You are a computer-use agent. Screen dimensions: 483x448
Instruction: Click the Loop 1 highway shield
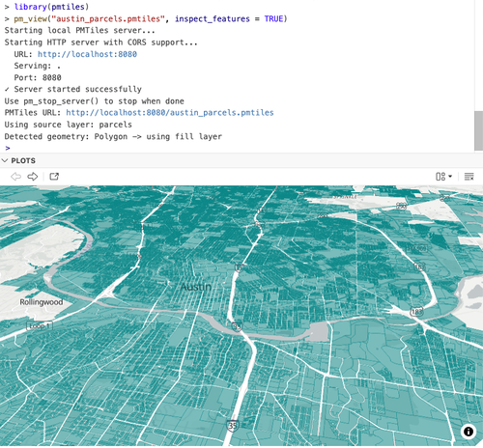(39, 326)
